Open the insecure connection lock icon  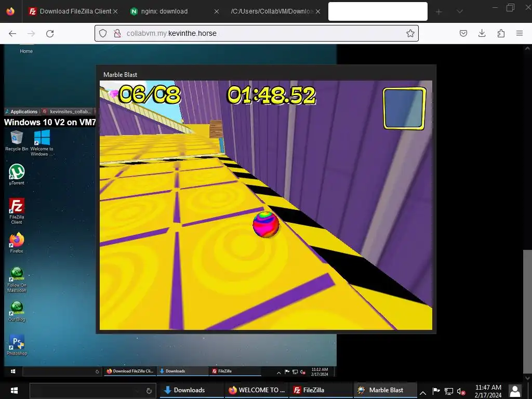[x=117, y=33]
